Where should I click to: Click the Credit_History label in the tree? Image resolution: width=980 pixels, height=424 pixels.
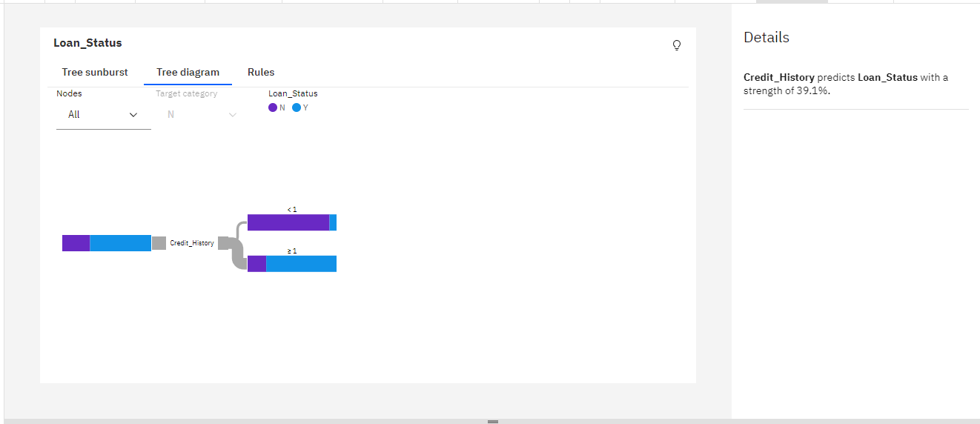(192, 243)
